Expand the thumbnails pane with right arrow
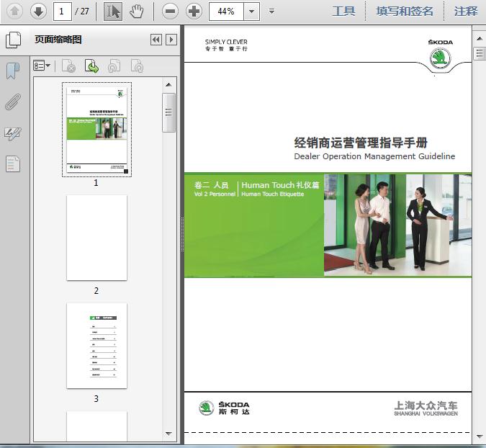 coord(171,40)
